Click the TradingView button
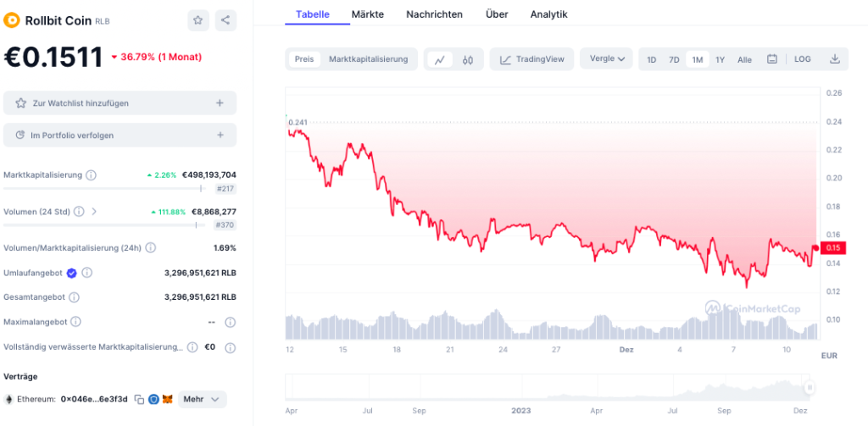This screenshot has width=868, height=426. [531, 59]
